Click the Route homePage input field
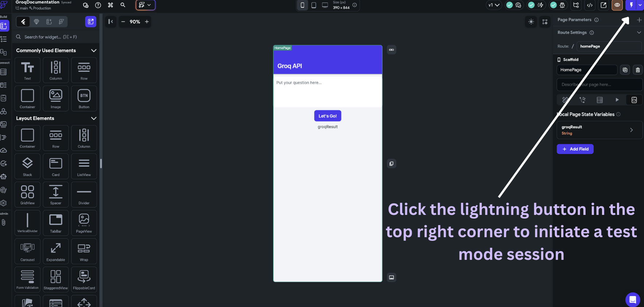 click(609, 46)
